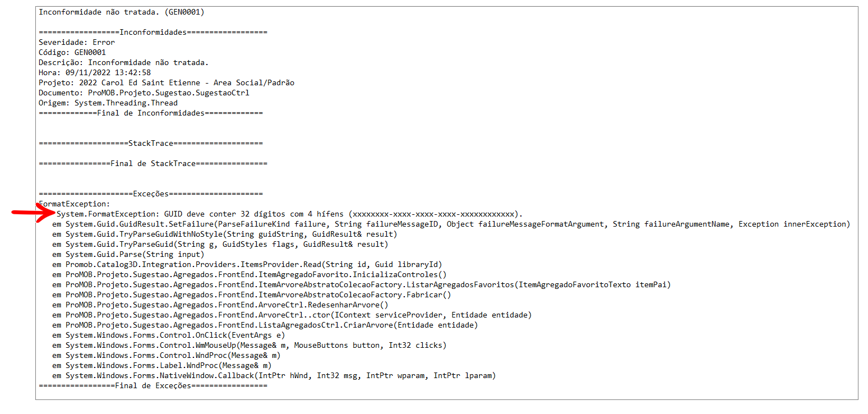
Task: Click the ItemAgregadoFavorito.InicializaControles line
Action: coord(250,274)
